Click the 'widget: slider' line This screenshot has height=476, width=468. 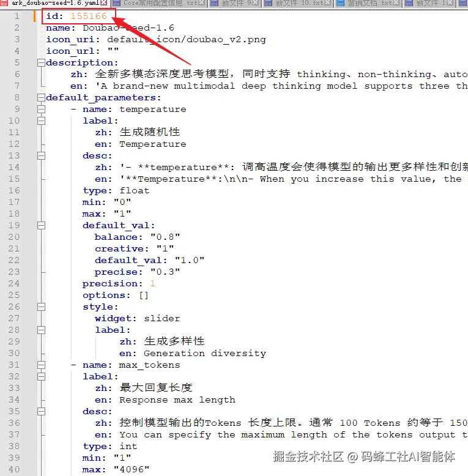coord(138,318)
